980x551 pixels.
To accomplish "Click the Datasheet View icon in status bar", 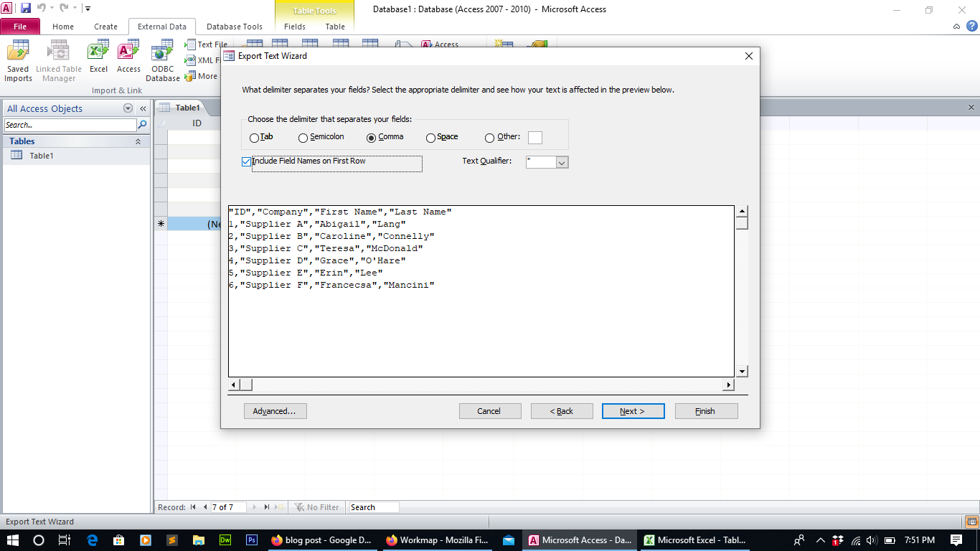I will pos(971,522).
